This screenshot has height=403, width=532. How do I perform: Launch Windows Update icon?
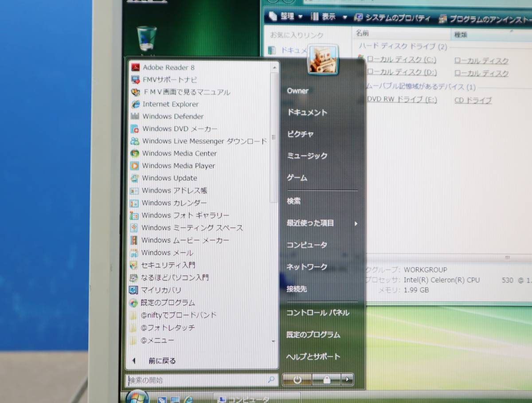[134, 178]
